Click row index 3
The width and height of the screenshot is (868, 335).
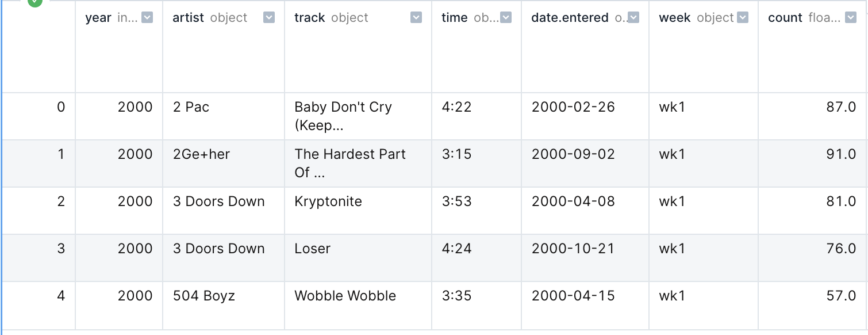pyautogui.click(x=61, y=249)
